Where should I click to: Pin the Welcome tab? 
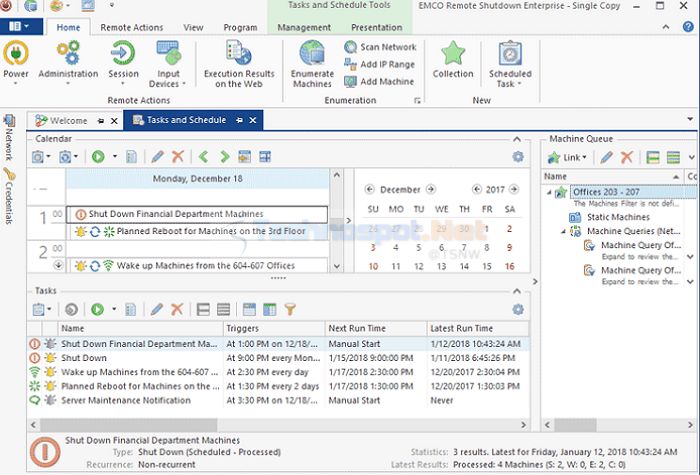coord(101,121)
